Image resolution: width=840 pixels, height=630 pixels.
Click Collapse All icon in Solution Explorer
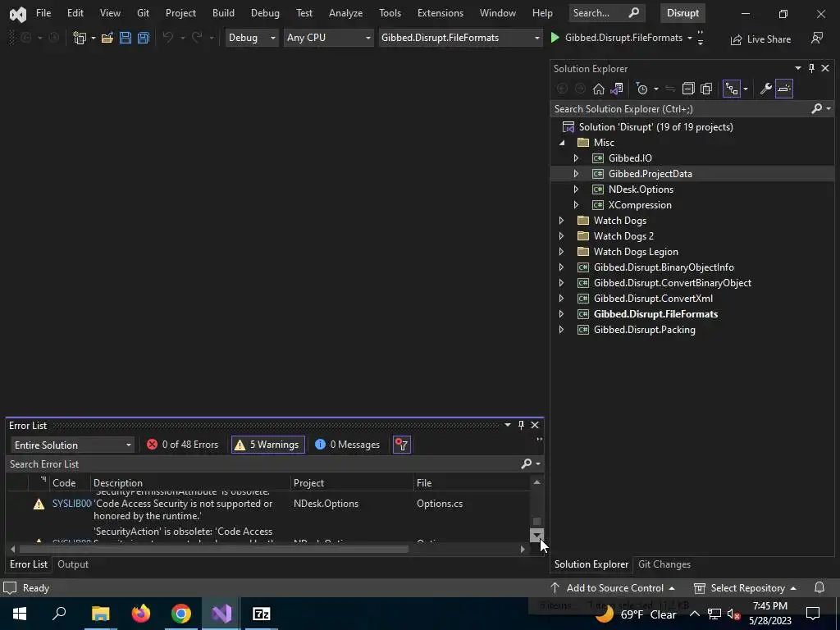688,89
